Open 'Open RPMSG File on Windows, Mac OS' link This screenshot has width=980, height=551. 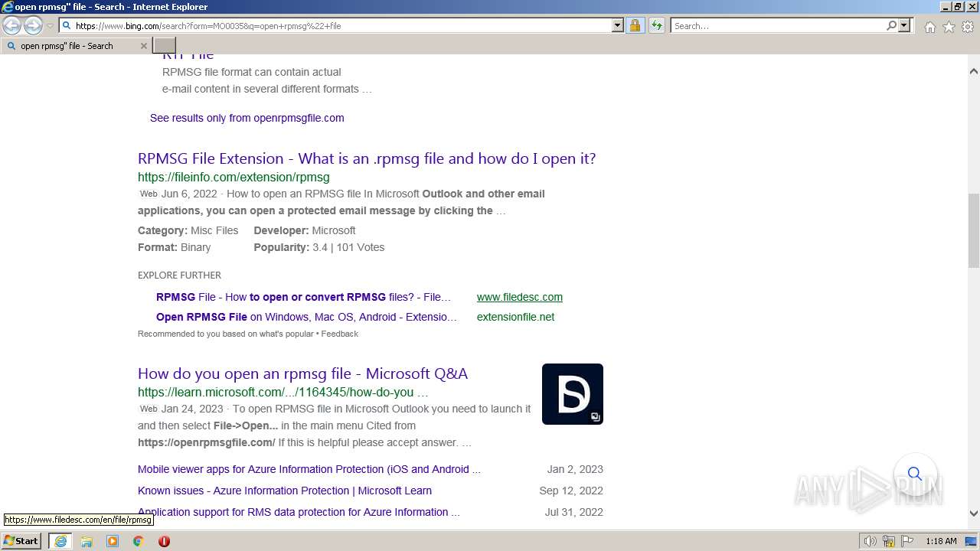click(x=306, y=317)
